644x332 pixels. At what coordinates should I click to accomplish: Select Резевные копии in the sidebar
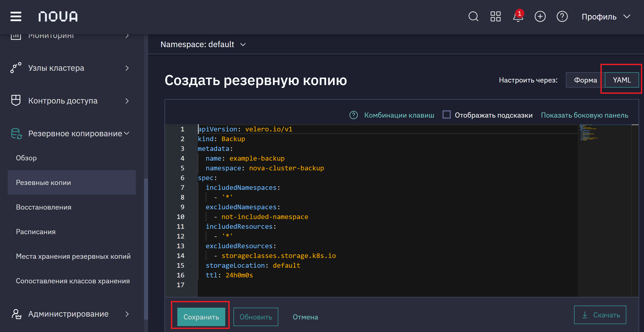72,182
